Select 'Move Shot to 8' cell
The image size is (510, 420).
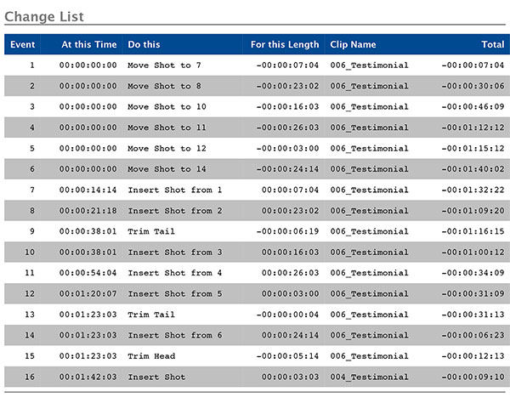164,86
